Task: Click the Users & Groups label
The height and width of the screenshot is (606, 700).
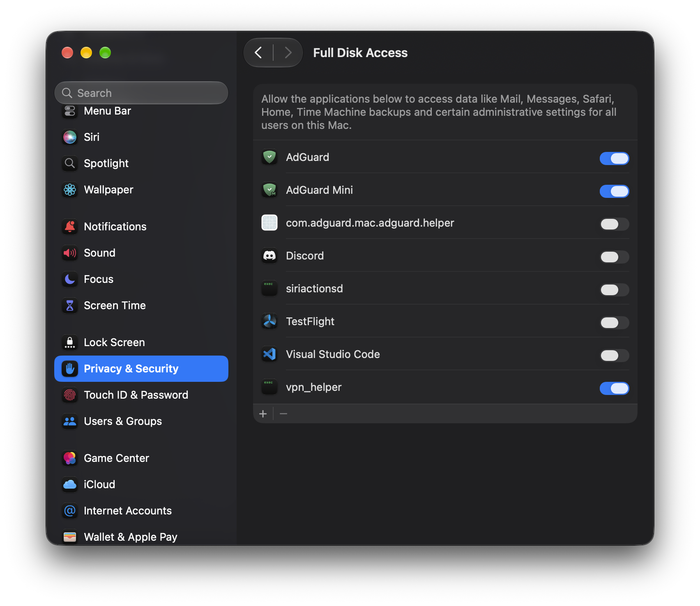Action: (x=123, y=421)
